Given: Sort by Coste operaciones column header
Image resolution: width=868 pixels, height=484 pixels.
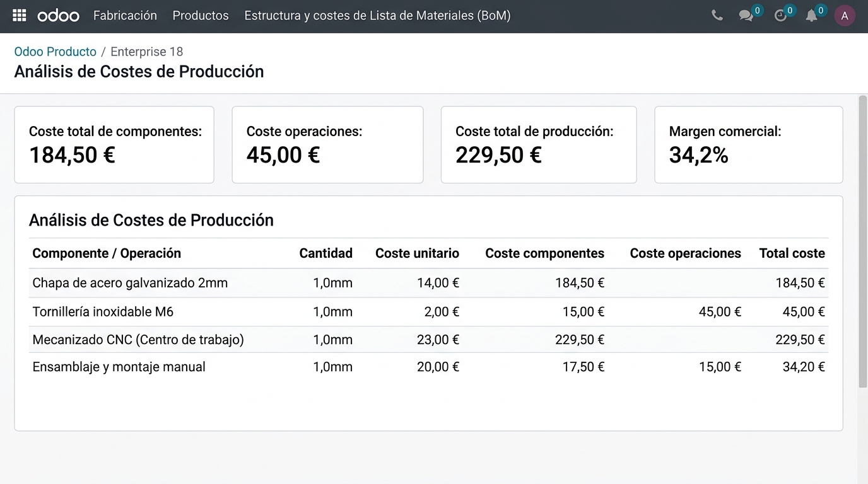Looking at the screenshot, I should 685,253.
